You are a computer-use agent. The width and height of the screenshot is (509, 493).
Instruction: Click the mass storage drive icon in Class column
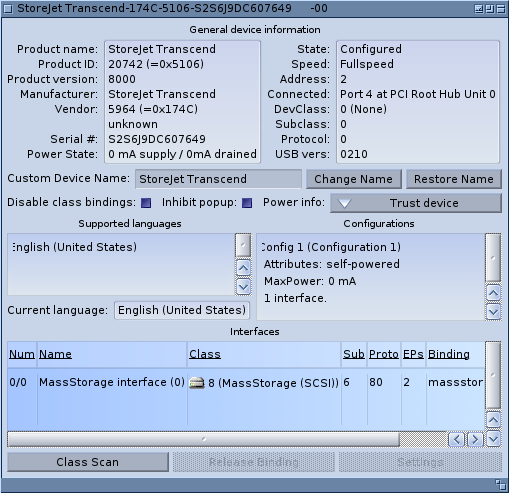pos(197,382)
